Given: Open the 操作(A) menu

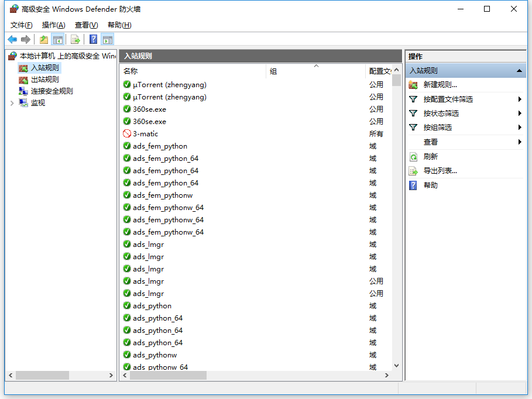Looking at the screenshot, I should pos(54,25).
